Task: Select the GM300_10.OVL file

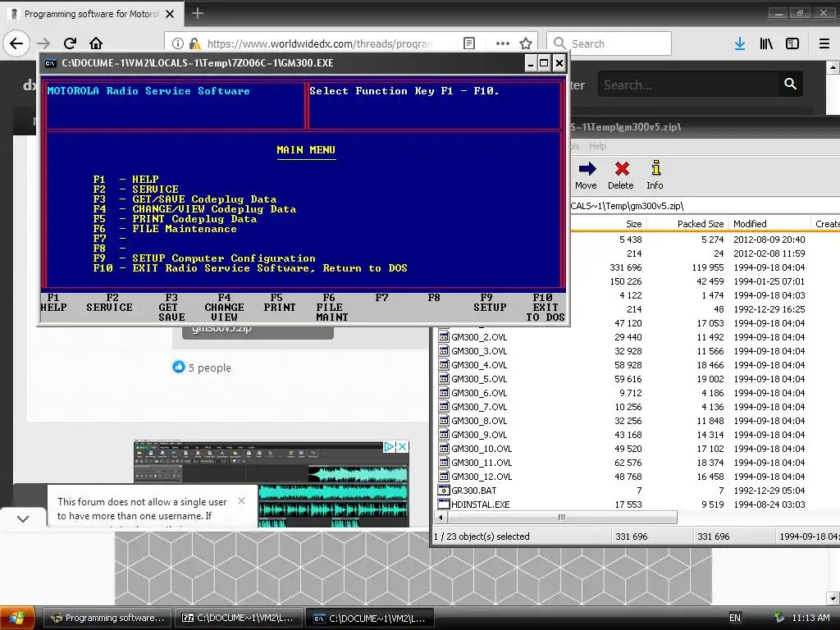Action: pyautogui.click(x=476, y=449)
